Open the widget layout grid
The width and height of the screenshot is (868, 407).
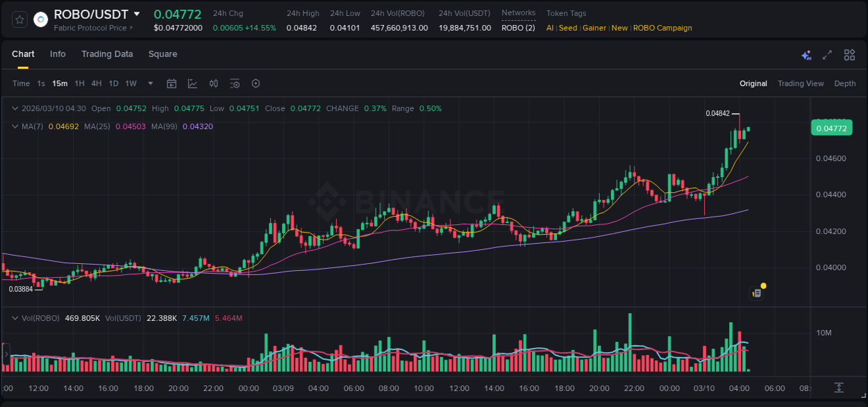click(x=849, y=54)
